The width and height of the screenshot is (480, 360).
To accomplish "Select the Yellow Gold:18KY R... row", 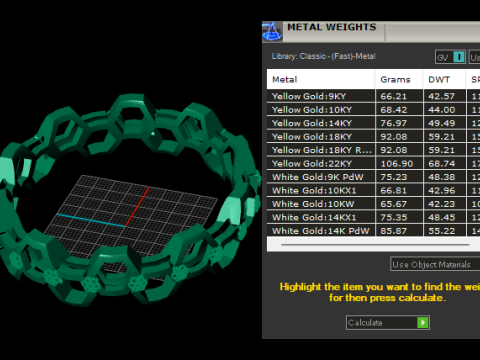I will [x=373, y=150].
